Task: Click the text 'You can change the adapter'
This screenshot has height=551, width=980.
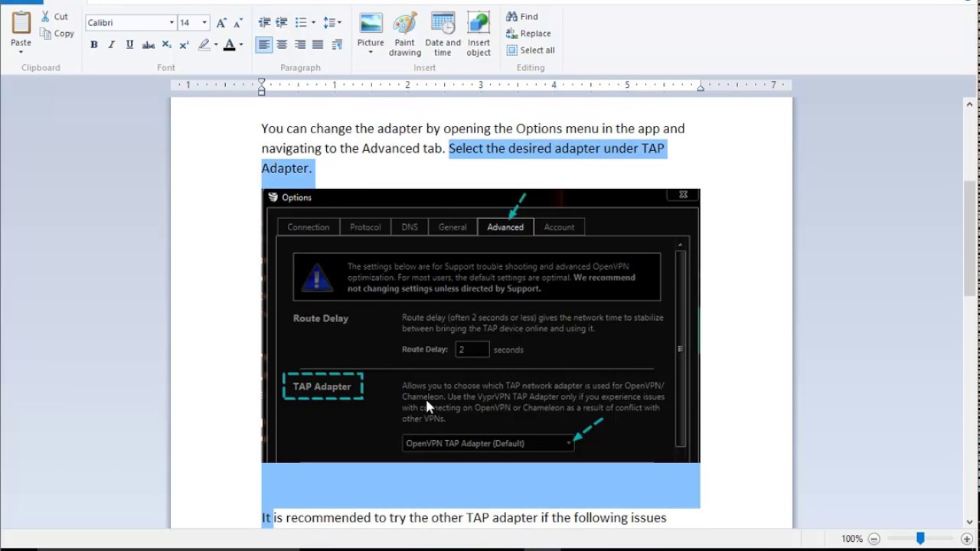Action: coord(341,129)
